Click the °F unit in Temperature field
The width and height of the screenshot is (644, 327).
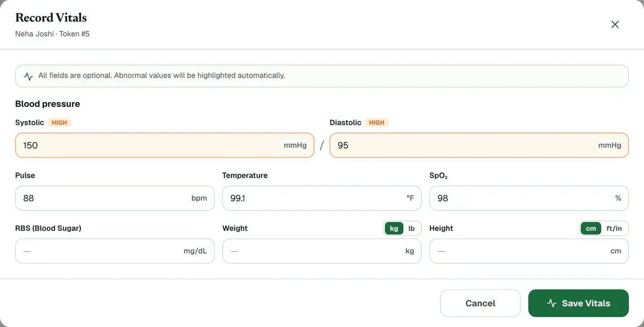click(410, 198)
